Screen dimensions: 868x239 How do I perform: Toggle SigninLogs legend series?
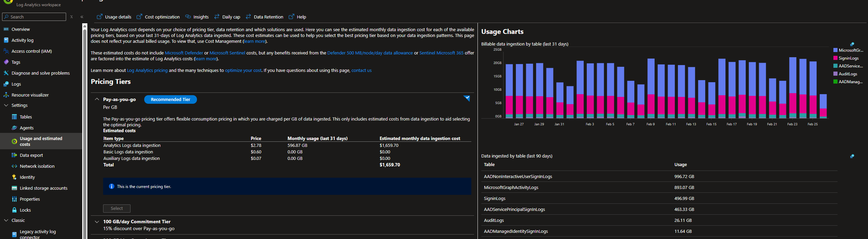[x=848, y=58]
